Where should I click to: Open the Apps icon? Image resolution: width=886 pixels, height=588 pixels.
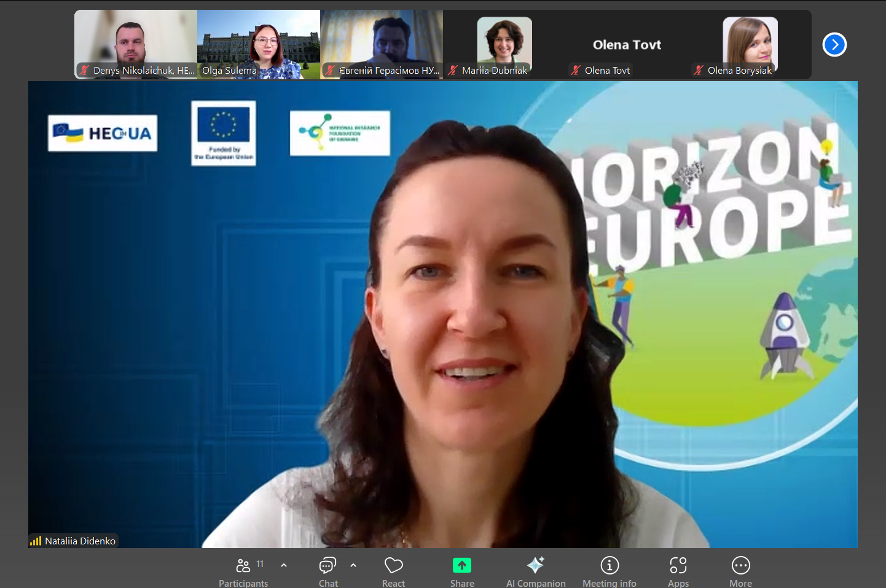coord(678,565)
